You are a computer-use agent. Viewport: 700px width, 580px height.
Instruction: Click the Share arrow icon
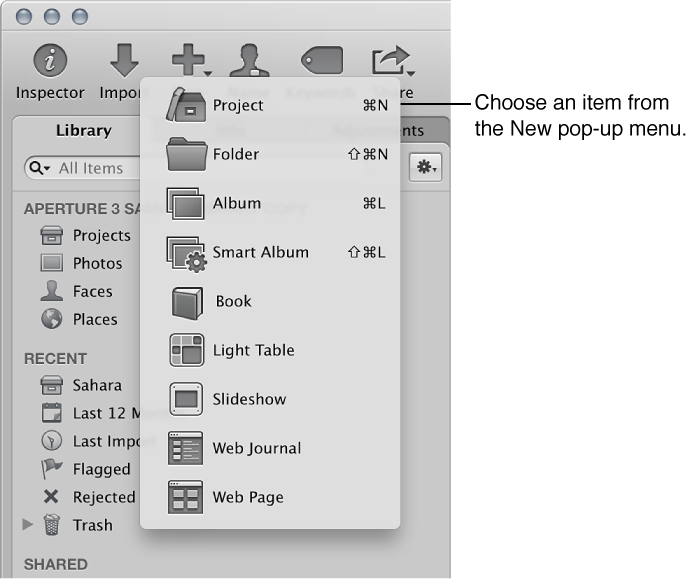click(x=390, y=59)
